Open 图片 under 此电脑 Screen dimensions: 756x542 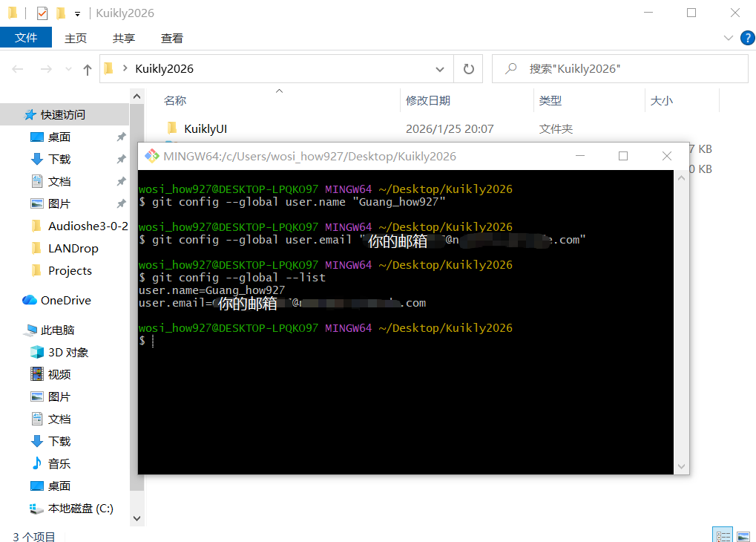coord(59,396)
